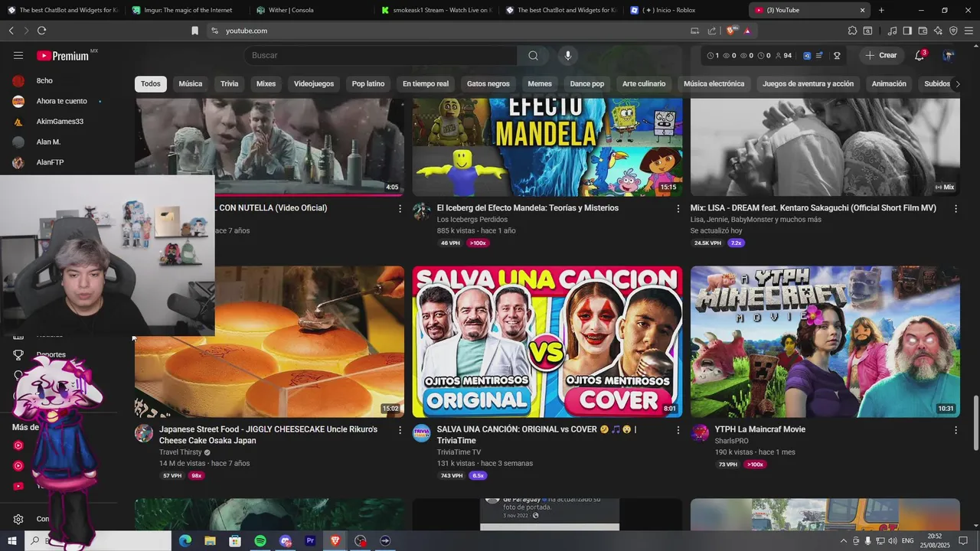Open the Windows Start menu
This screenshot has width=980, height=551.
[12, 541]
